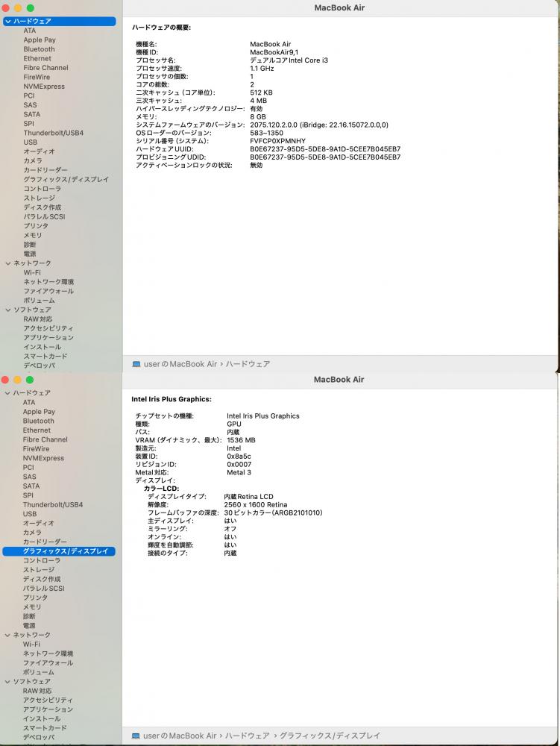This screenshot has height=746, width=560.
Task: Click laptop icon in bottom window path bar
Action: [136, 736]
